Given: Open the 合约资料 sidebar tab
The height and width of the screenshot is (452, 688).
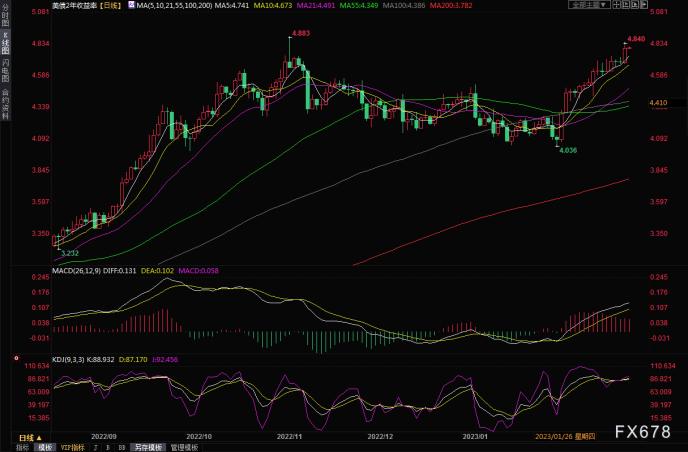Looking at the screenshot, I should coord(5,104).
